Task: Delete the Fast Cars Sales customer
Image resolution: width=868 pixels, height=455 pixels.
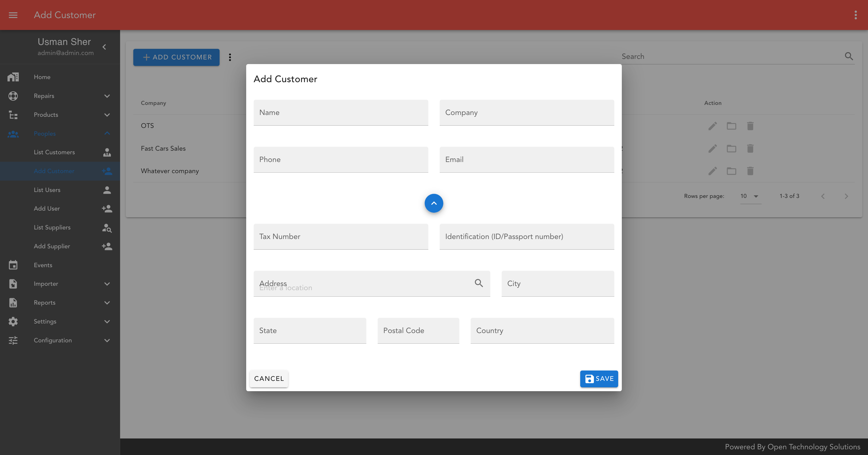Action: pyautogui.click(x=750, y=149)
